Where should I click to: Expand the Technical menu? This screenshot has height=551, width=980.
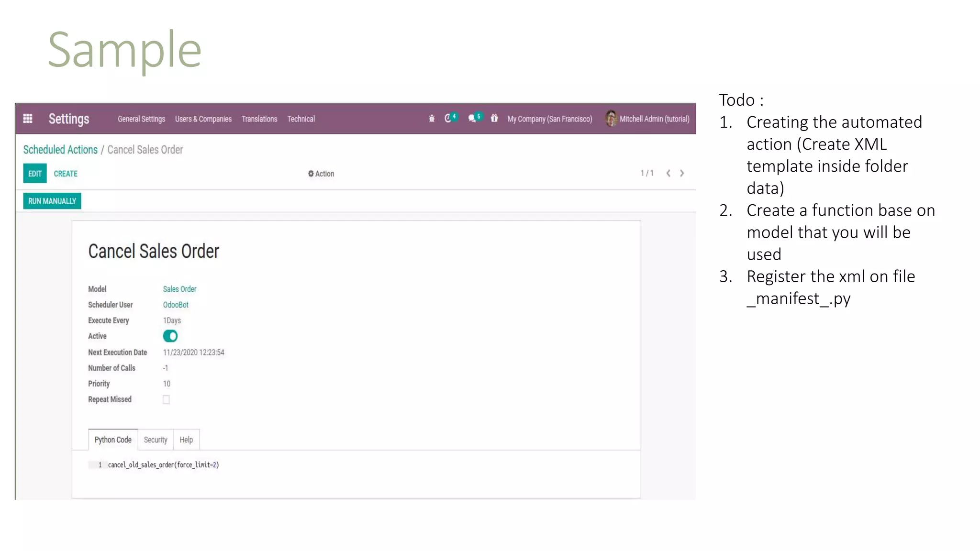(x=301, y=119)
